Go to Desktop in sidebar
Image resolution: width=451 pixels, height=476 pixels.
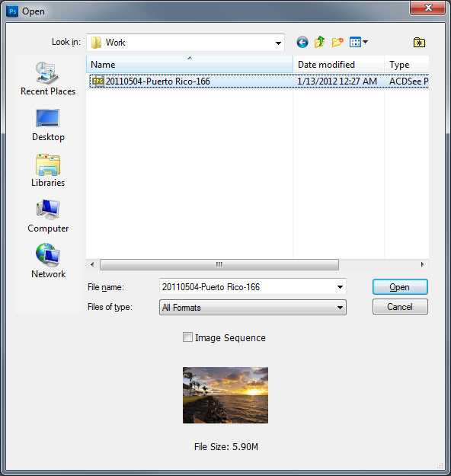48,125
